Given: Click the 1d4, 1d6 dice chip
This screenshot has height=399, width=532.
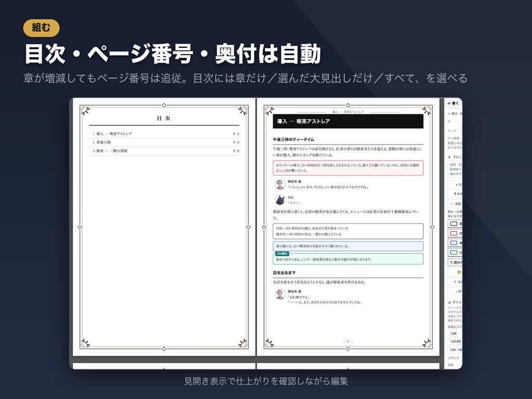Looking at the screenshot, I should (x=455, y=350).
